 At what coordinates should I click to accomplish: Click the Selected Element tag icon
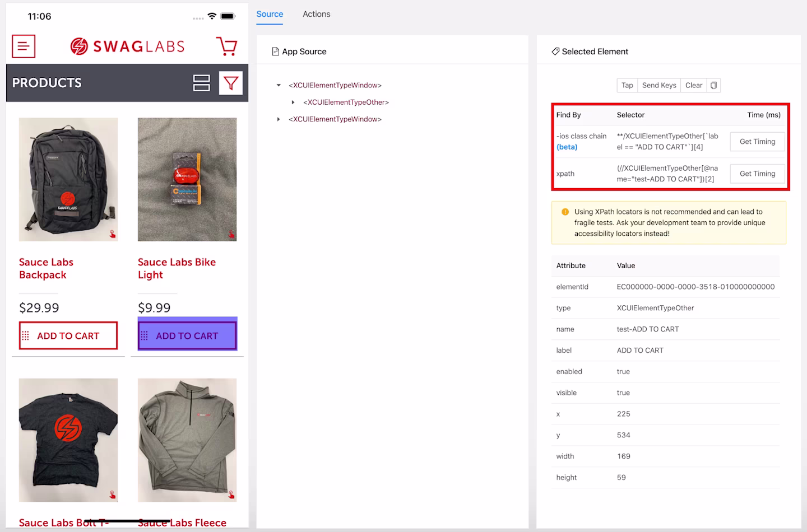pyautogui.click(x=555, y=52)
